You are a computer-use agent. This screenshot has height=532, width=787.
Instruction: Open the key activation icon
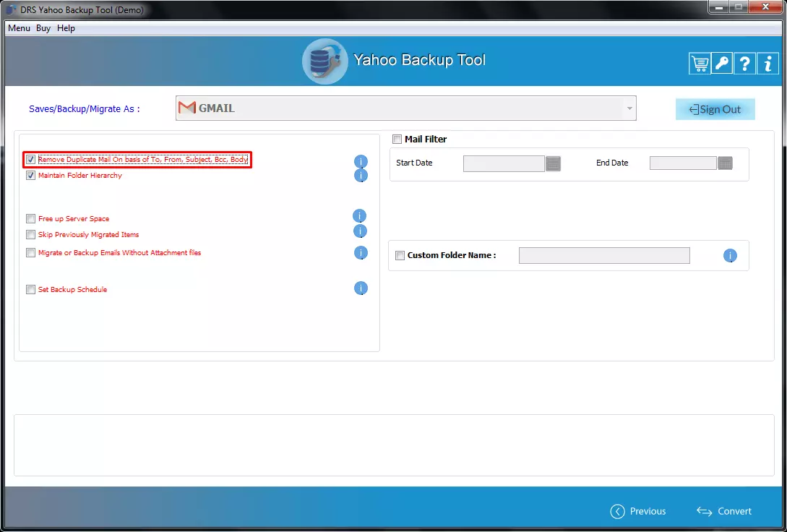coord(722,64)
